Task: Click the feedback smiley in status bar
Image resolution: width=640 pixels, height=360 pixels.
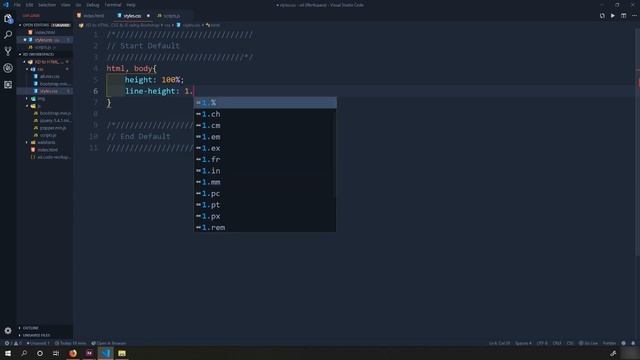Action: coord(623,343)
